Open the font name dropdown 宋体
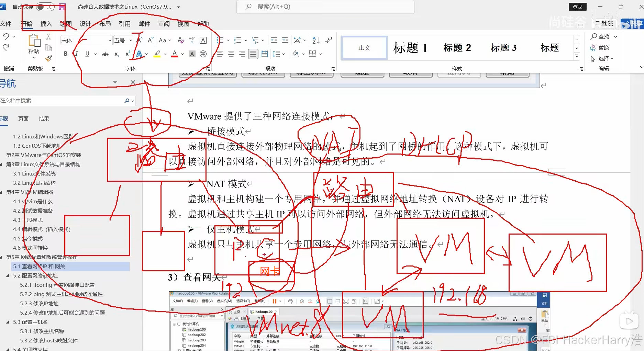The width and height of the screenshot is (644, 351). coord(110,40)
